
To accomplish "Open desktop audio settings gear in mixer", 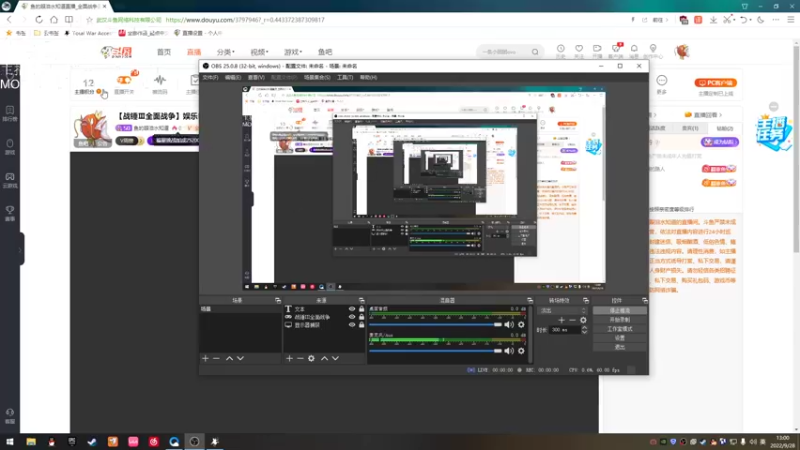I will tap(521, 324).
